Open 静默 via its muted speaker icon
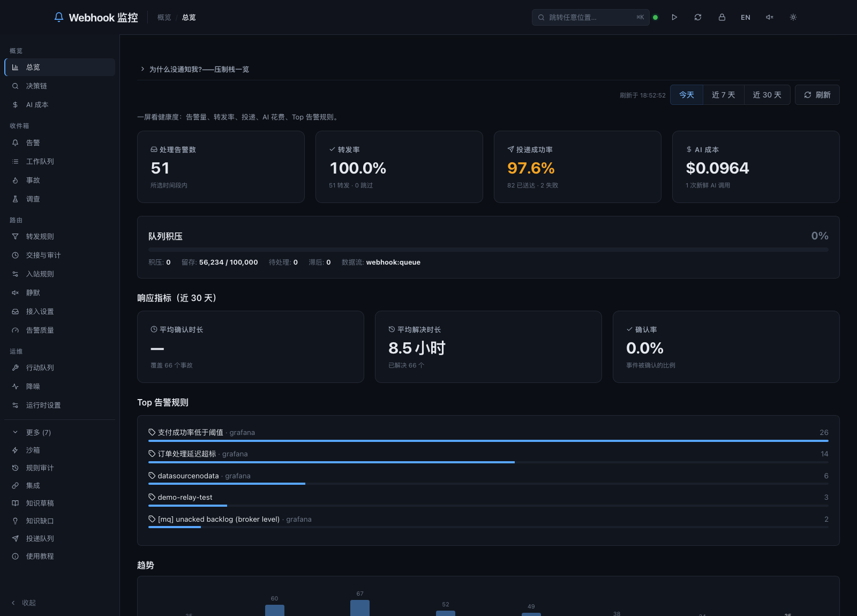The width and height of the screenshot is (857, 616). 15,292
